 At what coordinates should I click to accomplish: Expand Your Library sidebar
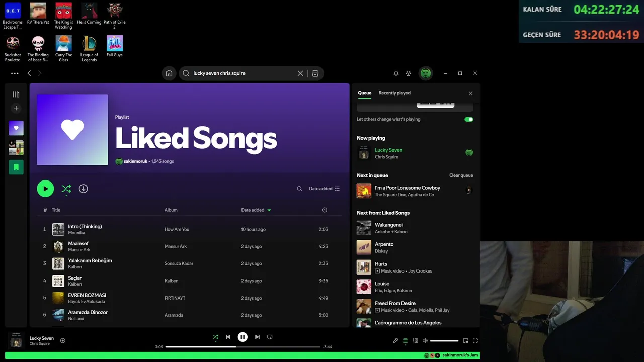(x=16, y=94)
